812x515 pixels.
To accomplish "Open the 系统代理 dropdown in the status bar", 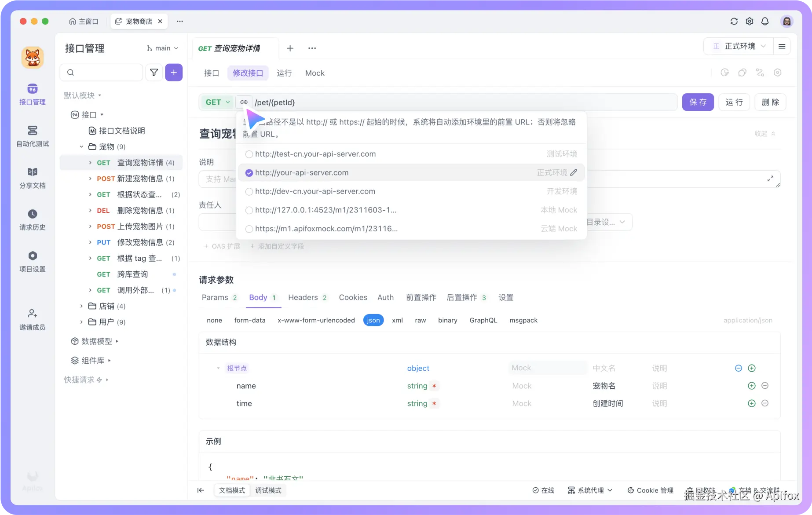I will tap(590, 490).
